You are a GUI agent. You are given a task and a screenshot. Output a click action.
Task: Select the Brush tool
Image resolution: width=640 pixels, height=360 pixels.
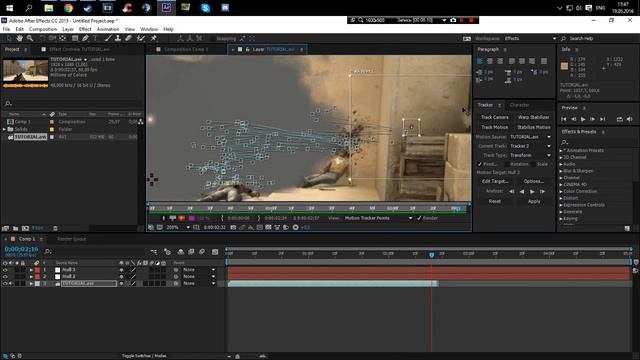point(108,38)
